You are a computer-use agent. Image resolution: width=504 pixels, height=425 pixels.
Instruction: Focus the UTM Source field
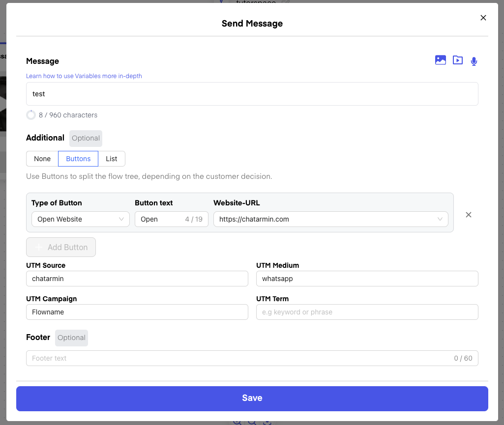(137, 279)
